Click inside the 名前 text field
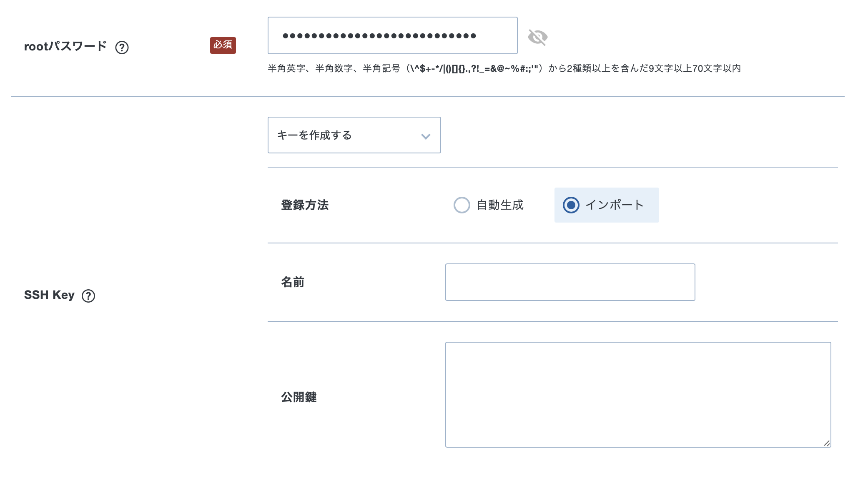Image resolution: width=868 pixels, height=481 pixels. [x=570, y=282]
